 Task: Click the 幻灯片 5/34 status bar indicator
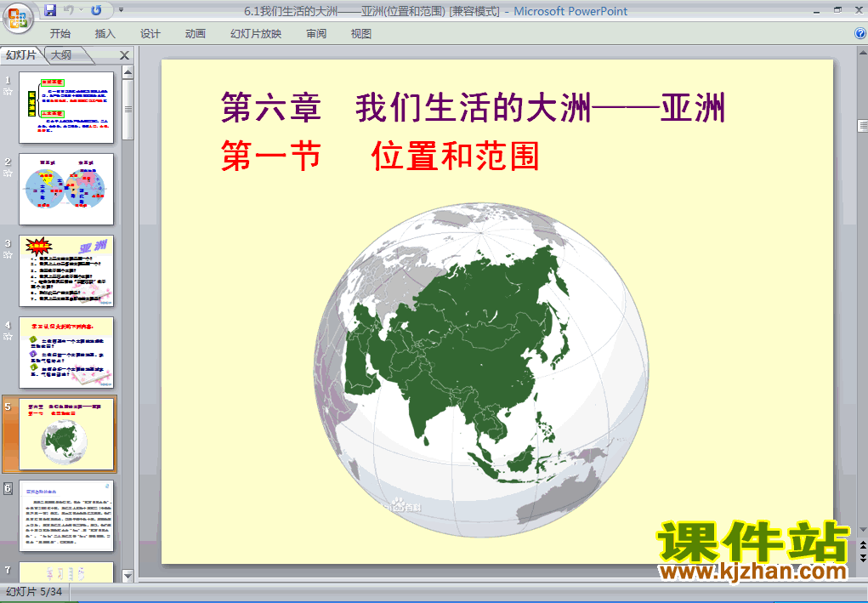34,592
